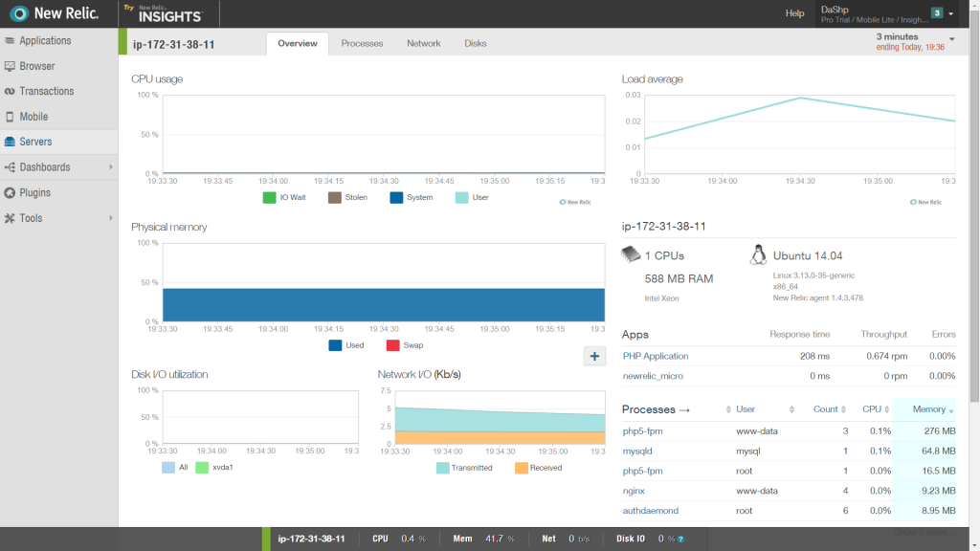Open the php5-fpm root process link
Screen dimensions: 980x551
coord(642,471)
